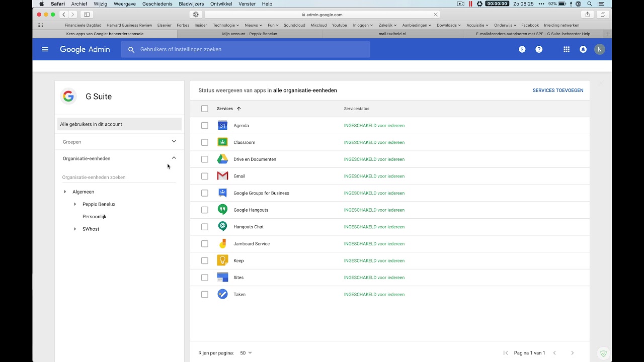Viewport: 644px width, 362px height.
Task: Open the notifications bell icon
Action: [x=583, y=49]
